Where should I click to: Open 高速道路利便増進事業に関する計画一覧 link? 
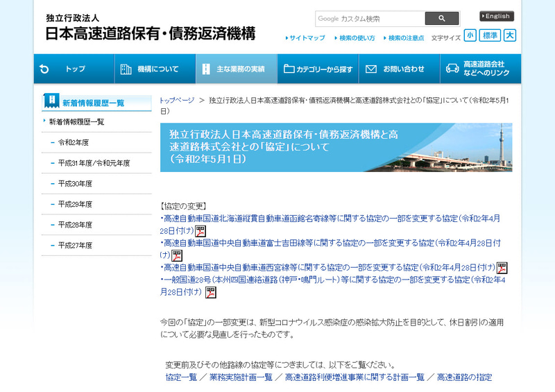(355, 377)
